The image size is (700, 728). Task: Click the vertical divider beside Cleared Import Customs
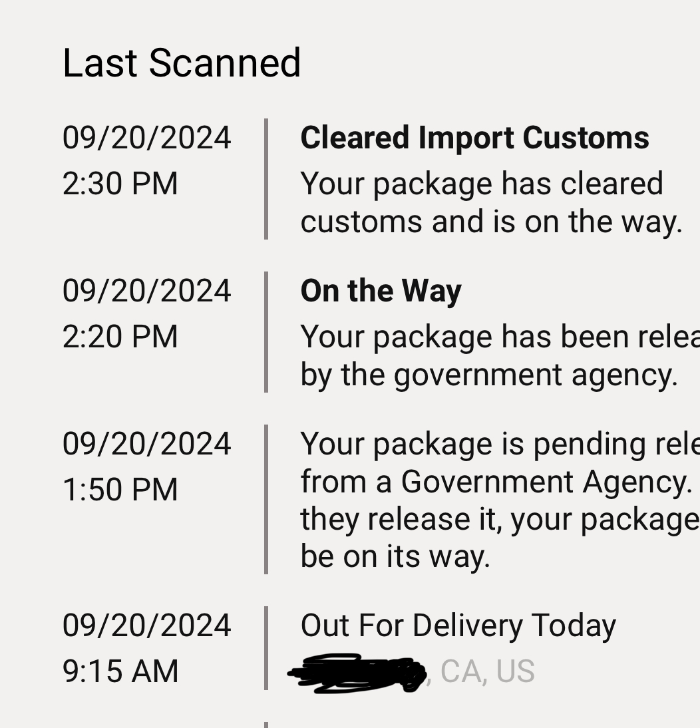[266, 179]
